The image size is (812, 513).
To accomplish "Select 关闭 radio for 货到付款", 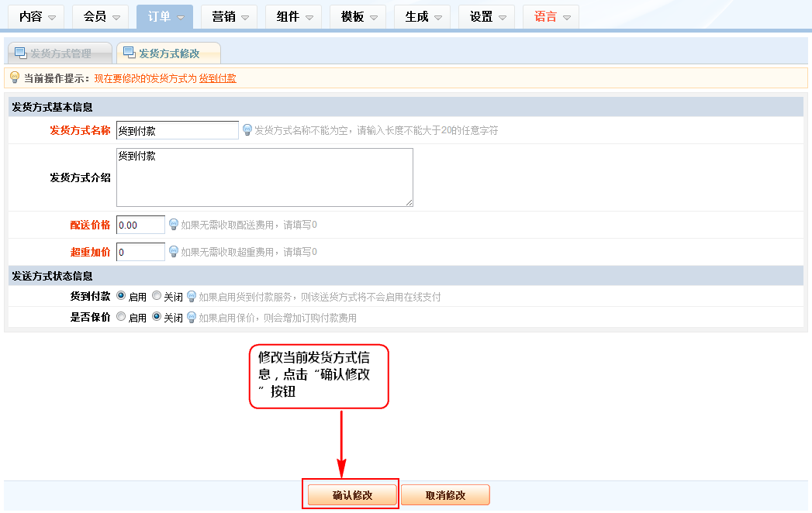I will 157,296.
